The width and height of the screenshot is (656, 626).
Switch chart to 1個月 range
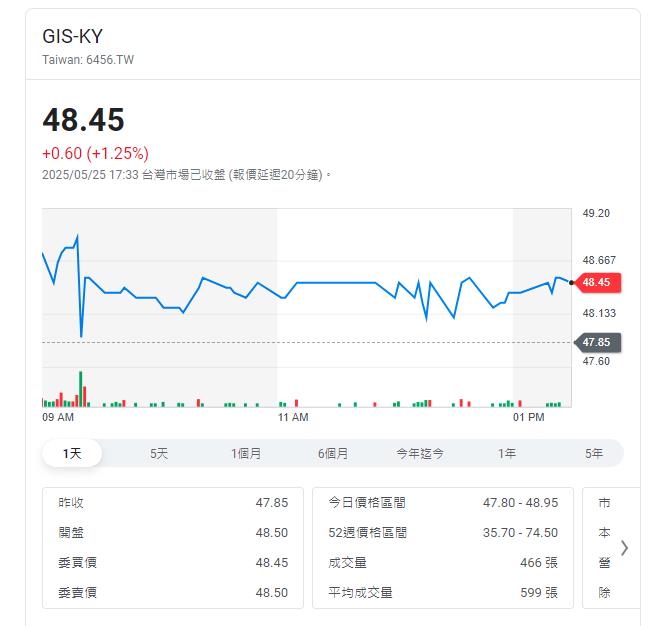246,453
